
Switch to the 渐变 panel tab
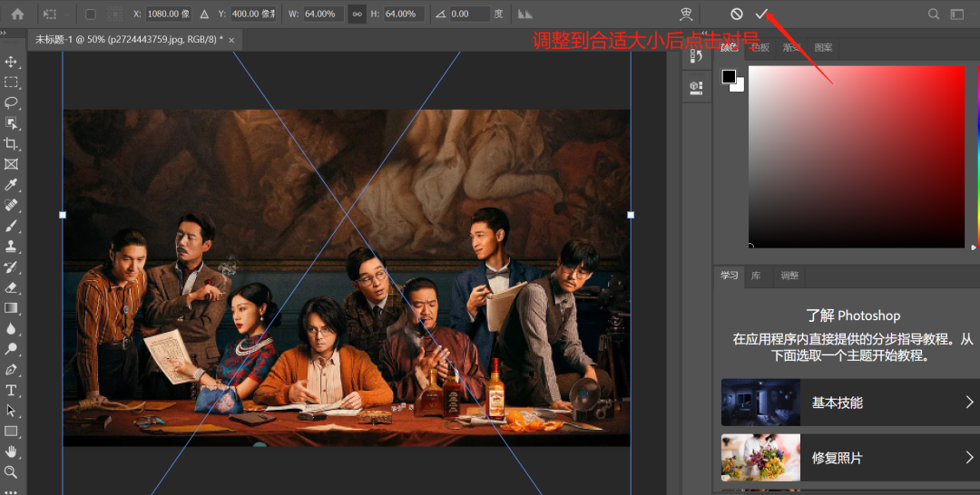[792, 48]
